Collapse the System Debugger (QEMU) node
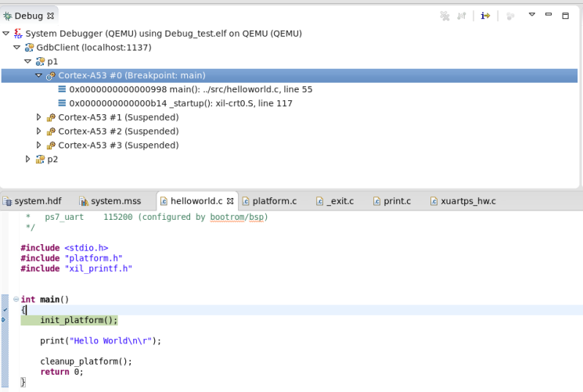The width and height of the screenshot is (583, 392). tap(6, 34)
